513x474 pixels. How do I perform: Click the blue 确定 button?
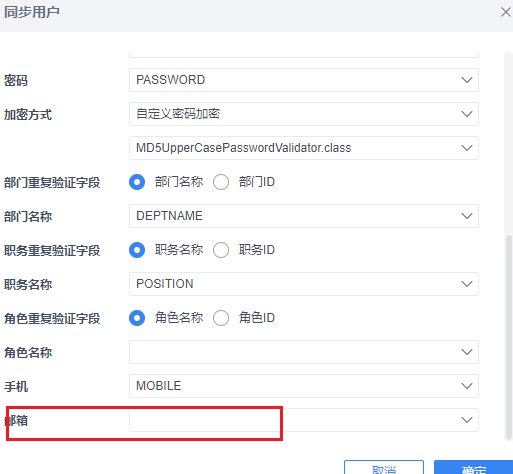[473, 467]
